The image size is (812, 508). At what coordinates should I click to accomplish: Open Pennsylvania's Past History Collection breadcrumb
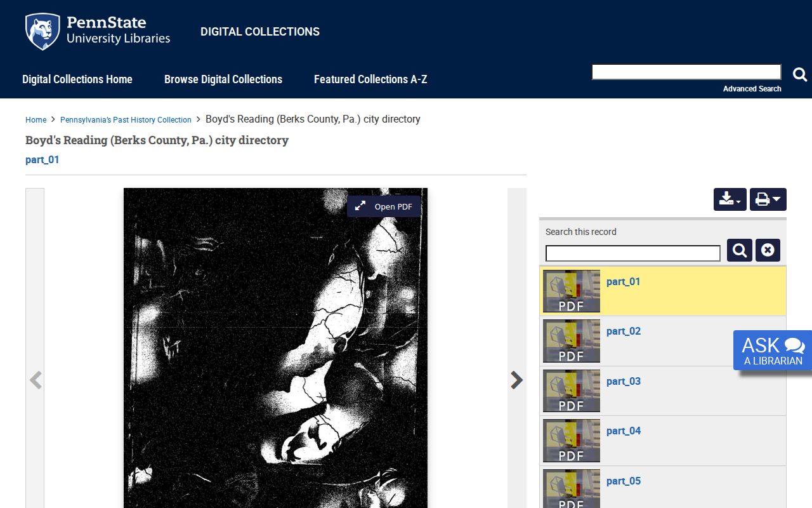click(x=126, y=120)
